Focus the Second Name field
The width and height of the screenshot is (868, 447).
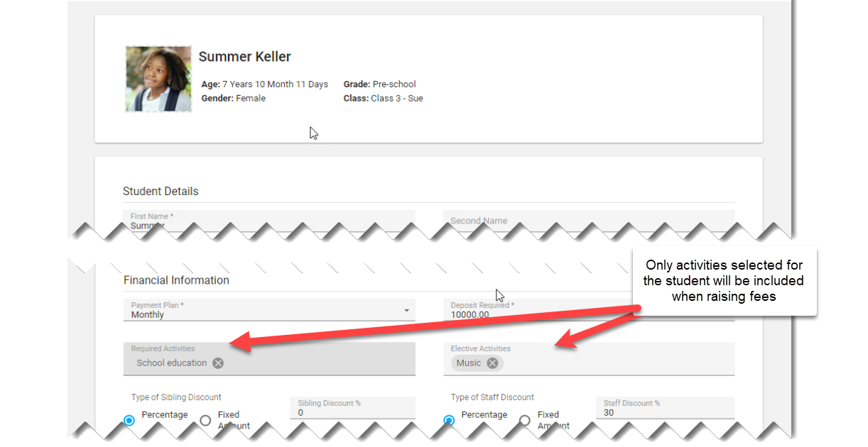(x=588, y=221)
